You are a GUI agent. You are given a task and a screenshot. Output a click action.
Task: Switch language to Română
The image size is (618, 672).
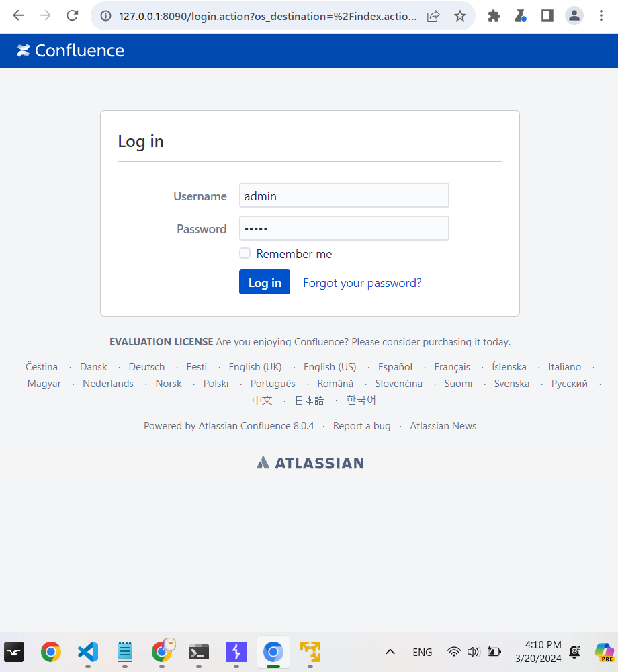coord(335,384)
